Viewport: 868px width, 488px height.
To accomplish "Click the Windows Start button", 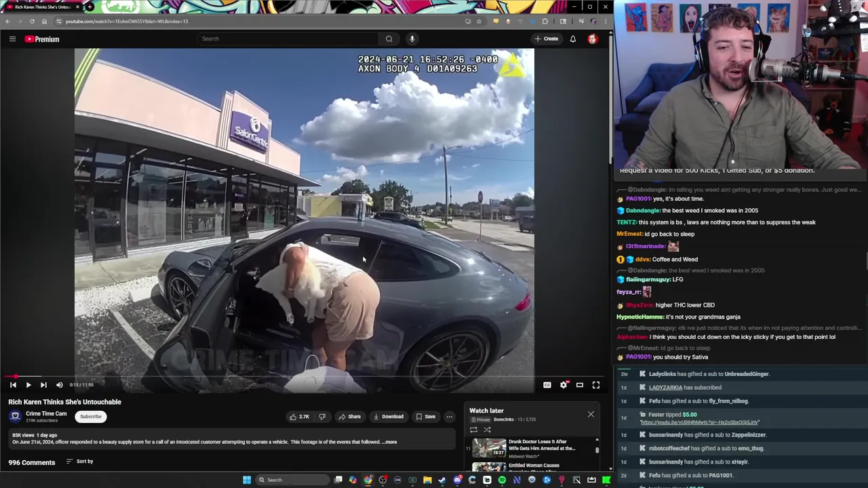I will point(247,480).
